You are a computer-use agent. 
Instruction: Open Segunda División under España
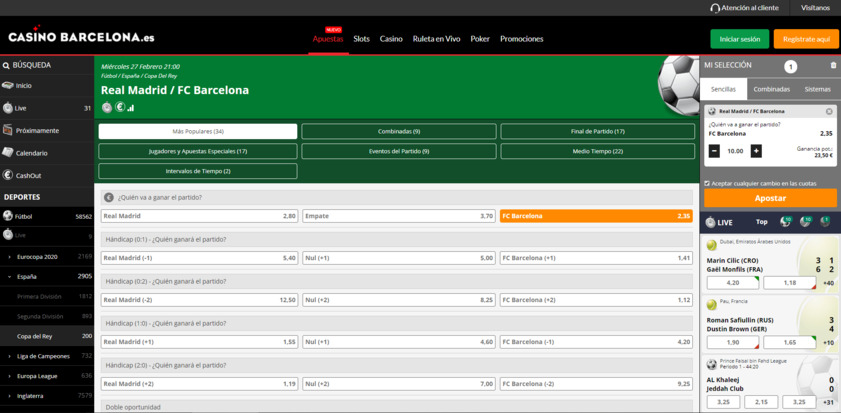47,316
